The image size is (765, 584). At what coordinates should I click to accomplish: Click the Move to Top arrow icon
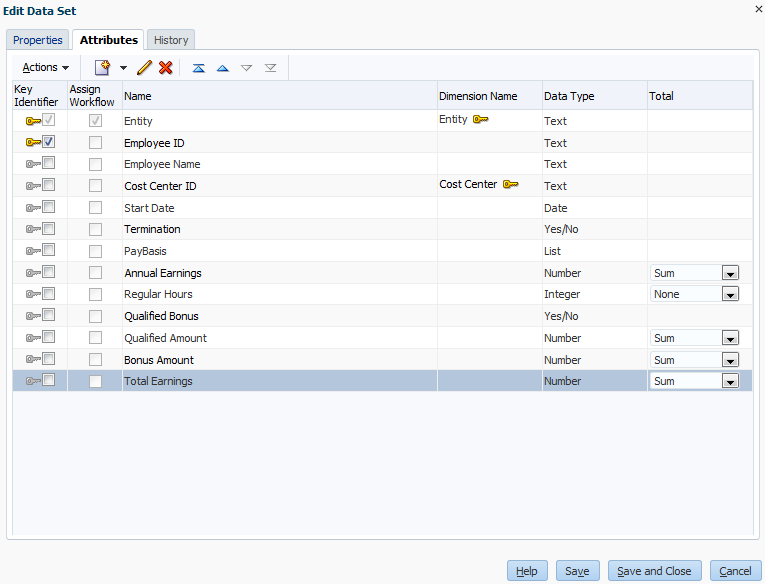click(x=199, y=68)
